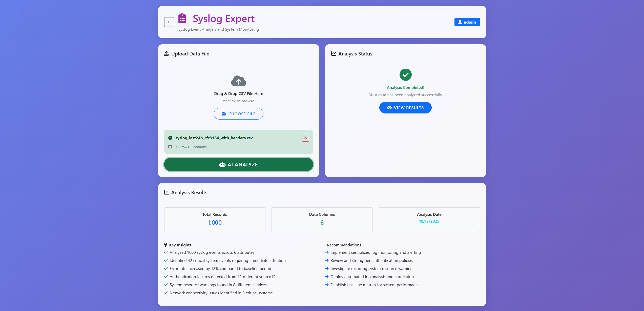This screenshot has width=644, height=311.
Task: Open the admin user menu
Action: [x=467, y=22]
